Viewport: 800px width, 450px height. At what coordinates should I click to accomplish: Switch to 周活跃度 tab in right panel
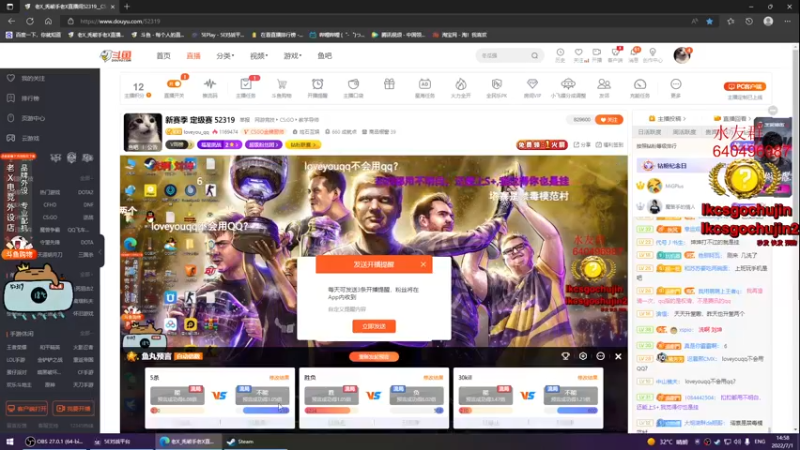684,132
